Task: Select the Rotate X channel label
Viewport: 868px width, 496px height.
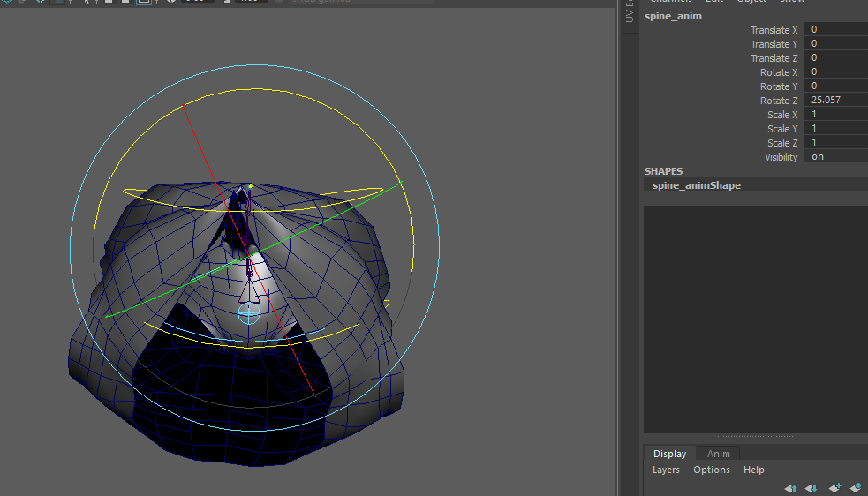Action: 779,72
